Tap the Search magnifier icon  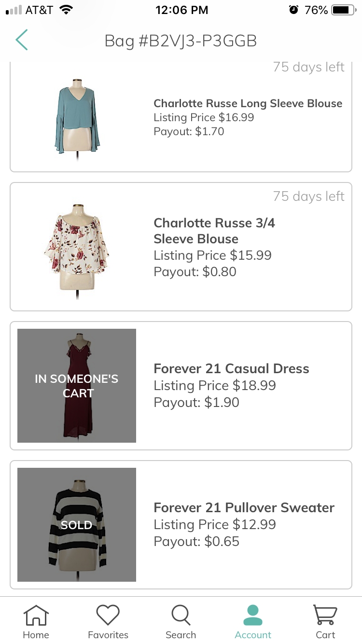click(181, 616)
